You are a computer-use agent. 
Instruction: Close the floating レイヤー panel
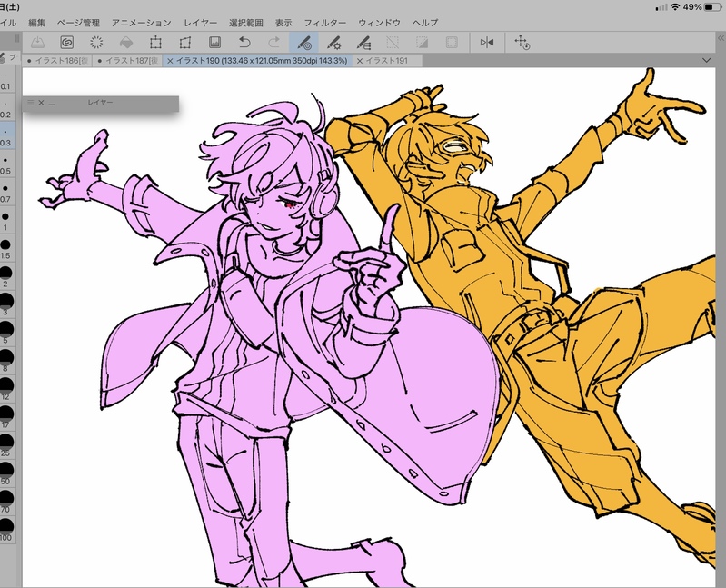pyautogui.click(x=41, y=103)
